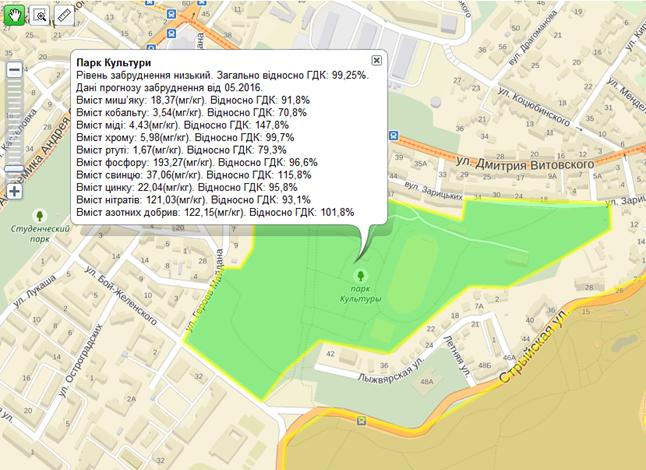Click the zoom level slider handle

coord(14,169)
